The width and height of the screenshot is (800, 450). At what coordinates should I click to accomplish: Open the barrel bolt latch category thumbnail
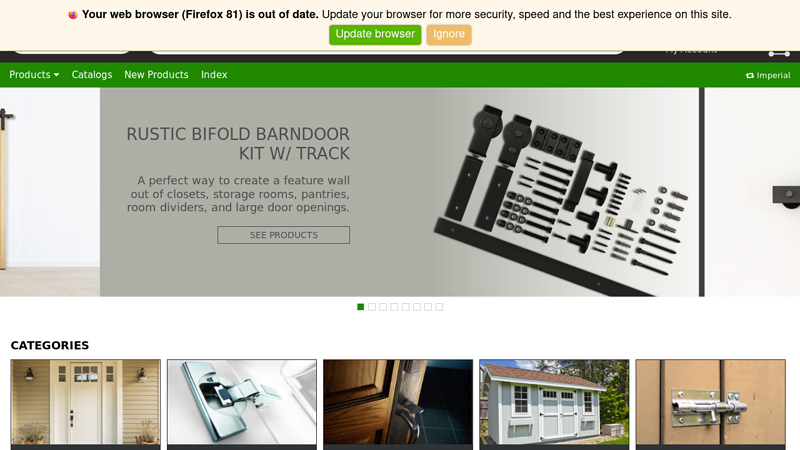click(711, 402)
